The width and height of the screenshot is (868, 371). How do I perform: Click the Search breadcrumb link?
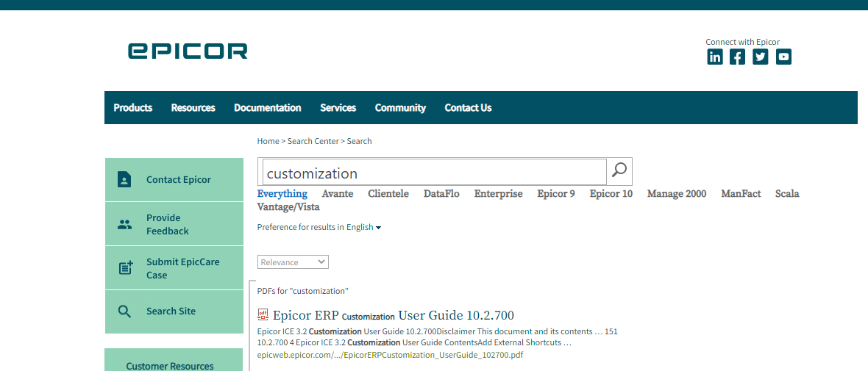pyautogui.click(x=359, y=141)
